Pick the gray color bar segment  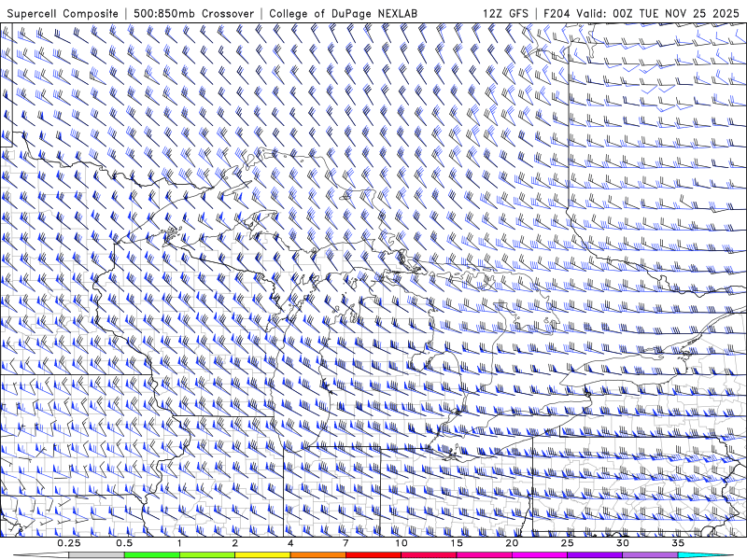97,555
